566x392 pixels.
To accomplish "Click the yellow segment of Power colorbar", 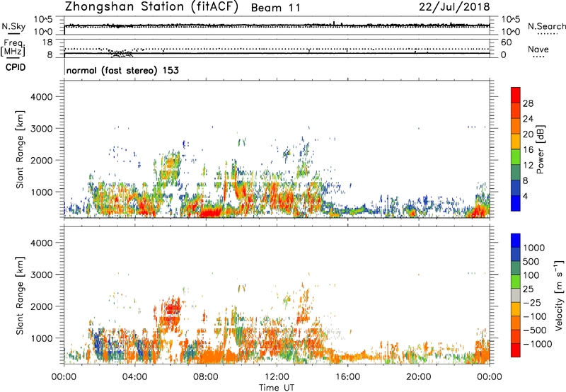I will [517, 142].
